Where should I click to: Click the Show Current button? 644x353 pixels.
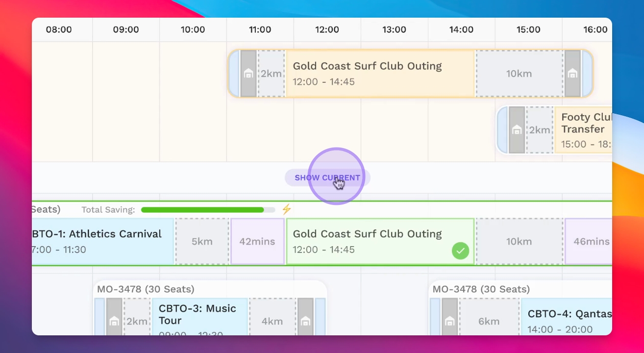point(327,177)
